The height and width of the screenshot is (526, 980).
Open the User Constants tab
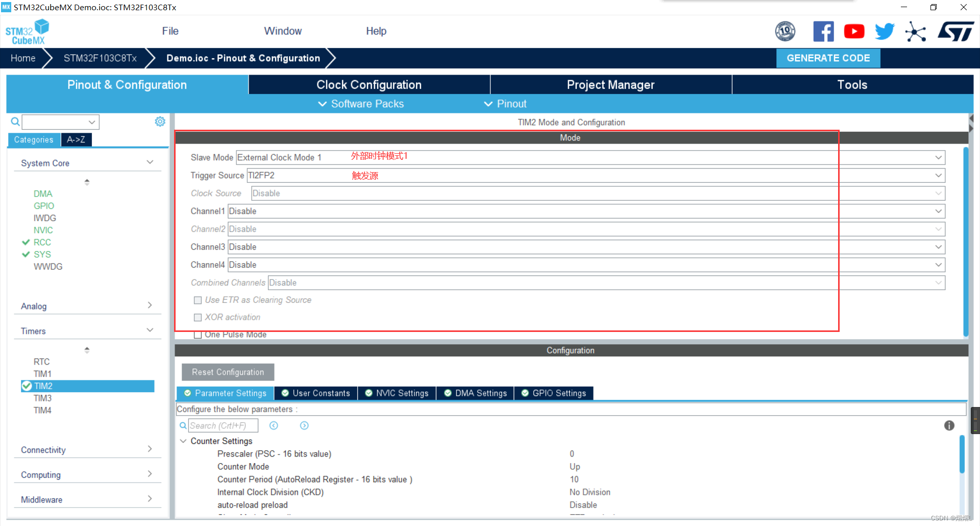316,393
